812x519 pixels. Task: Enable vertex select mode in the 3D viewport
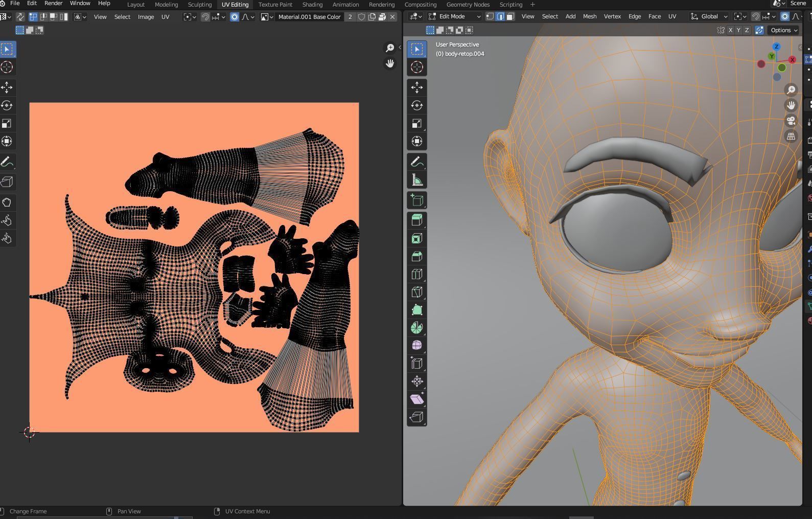pos(490,16)
